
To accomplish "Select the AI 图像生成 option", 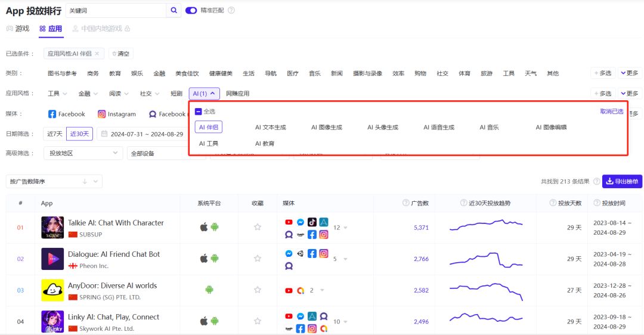I will [x=327, y=127].
